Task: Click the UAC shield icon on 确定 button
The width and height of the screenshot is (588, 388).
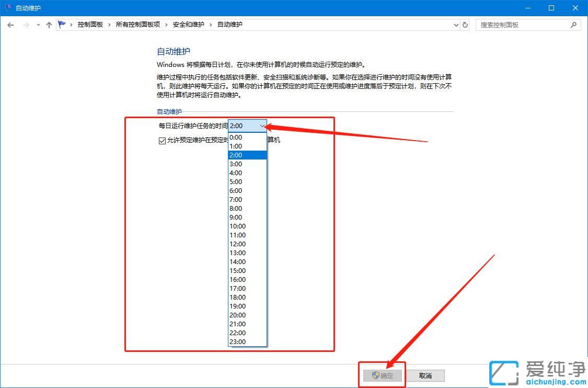Action: 375,375
